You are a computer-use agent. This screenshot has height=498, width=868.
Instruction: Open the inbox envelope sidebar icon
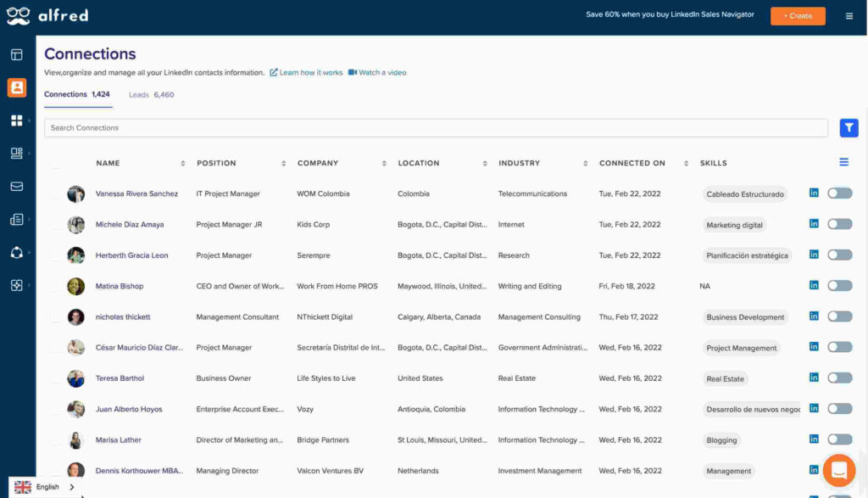[17, 187]
